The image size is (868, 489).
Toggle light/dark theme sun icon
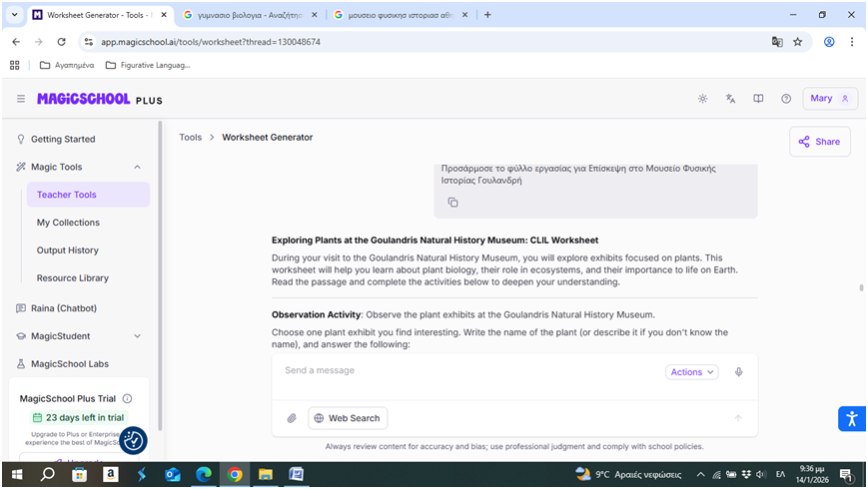tap(703, 99)
